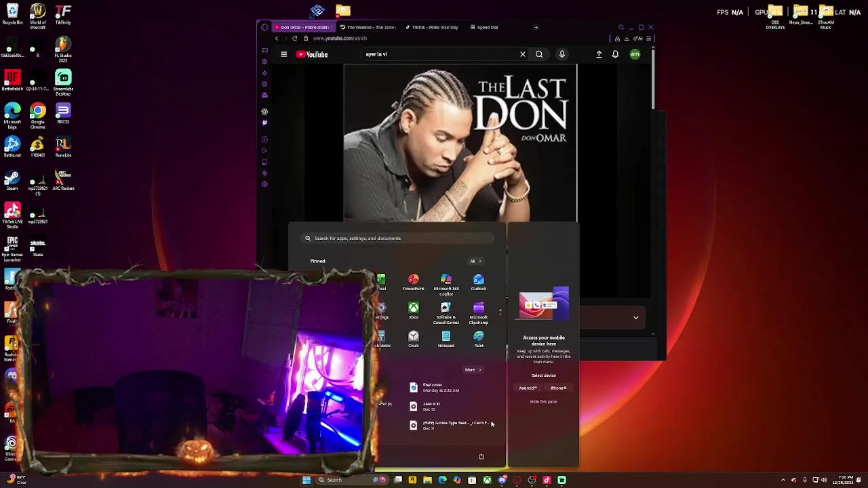
Task: Select the Google Chrome desktop icon
Action: pos(38,116)
